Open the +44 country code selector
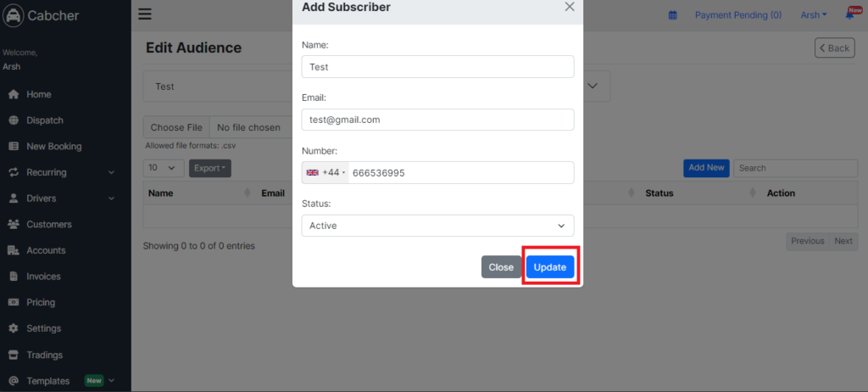868x392 pixels. (325, 172)
